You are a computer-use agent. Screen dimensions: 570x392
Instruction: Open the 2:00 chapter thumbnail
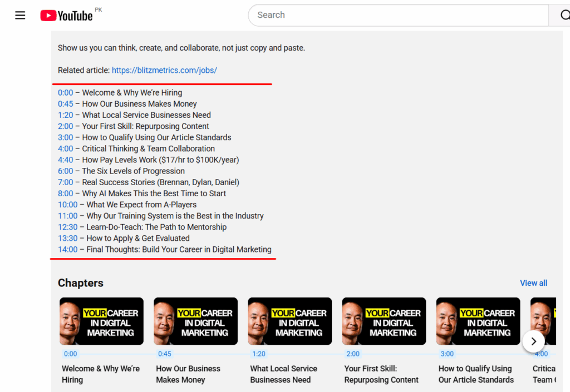(384, 321)
